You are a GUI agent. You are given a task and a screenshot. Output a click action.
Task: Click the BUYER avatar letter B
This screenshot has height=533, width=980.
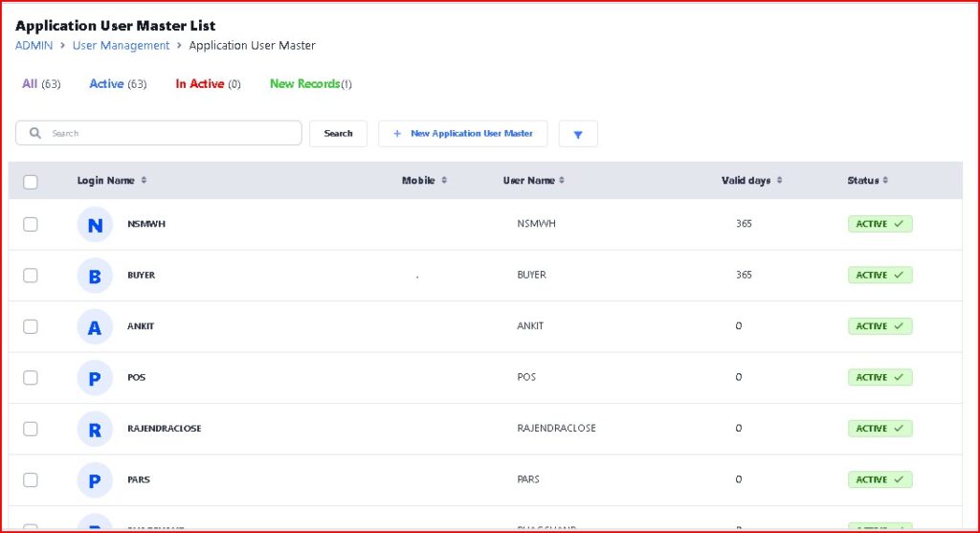click(x=95, y=276)
